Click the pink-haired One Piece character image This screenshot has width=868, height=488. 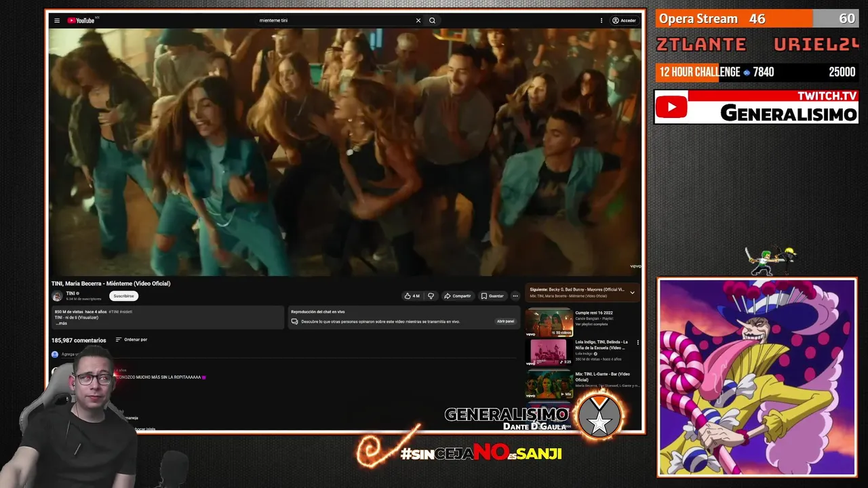[x=757, y=377]
